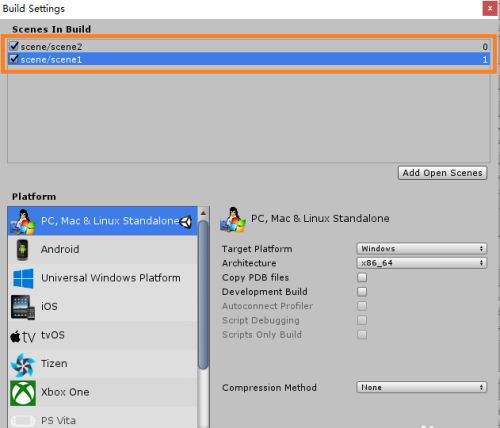Screen dimensions: 500x428
Task: Click the Android phone icon
Action: tap(22, 249)
